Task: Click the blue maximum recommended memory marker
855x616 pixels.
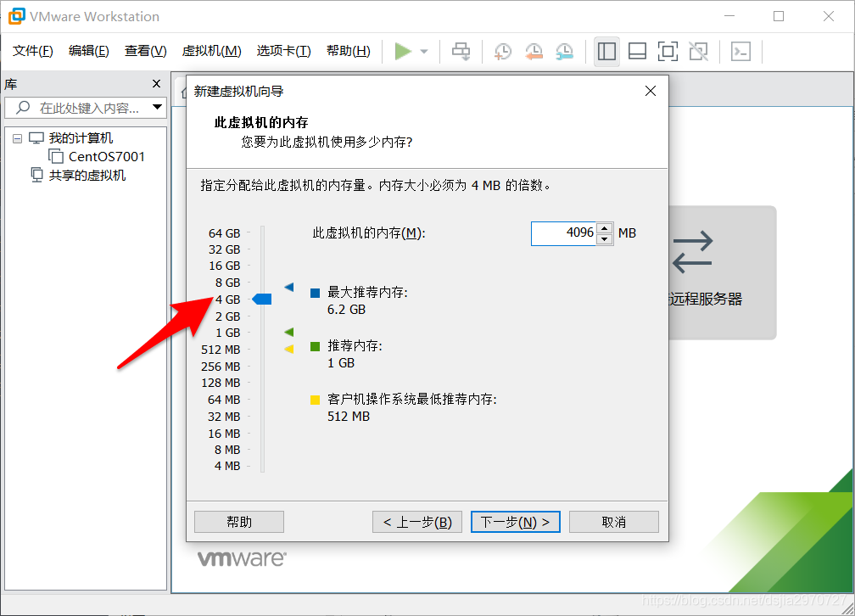Action: (x=289, y=287)
